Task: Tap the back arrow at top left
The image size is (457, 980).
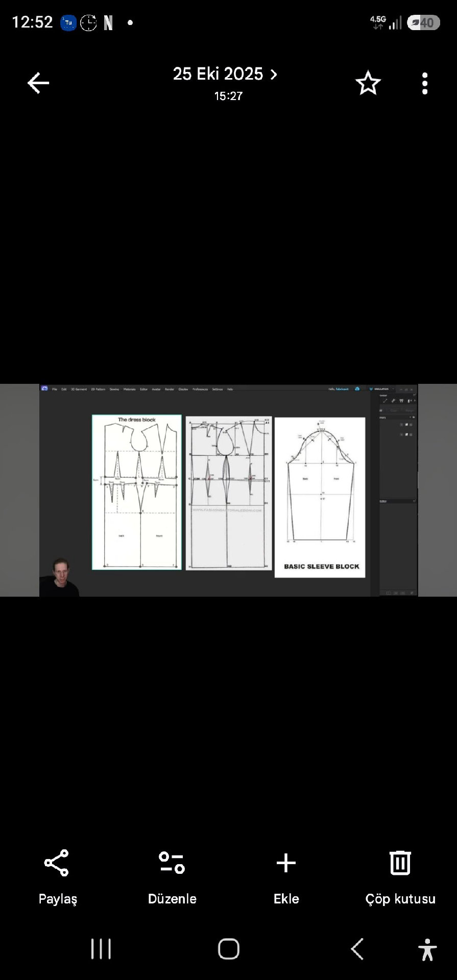Action: [38, 83]
